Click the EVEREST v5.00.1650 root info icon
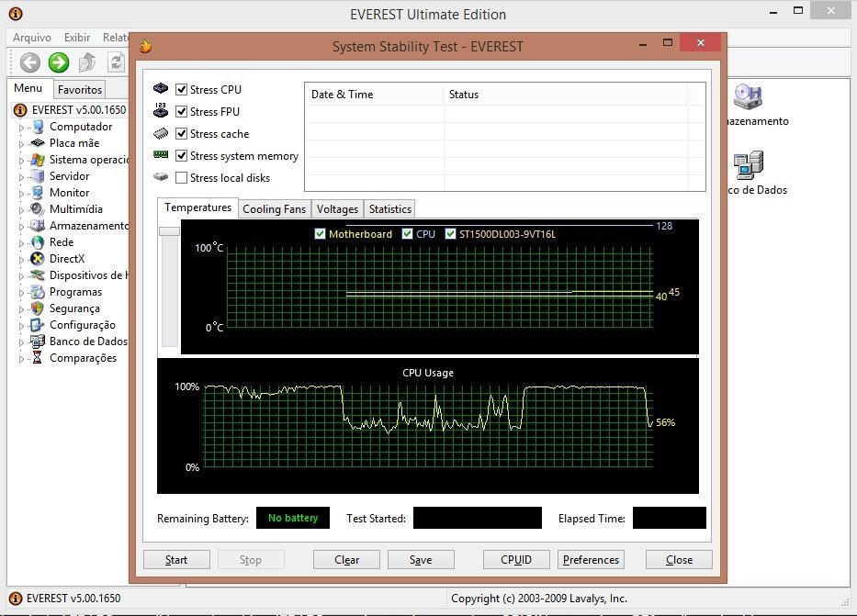 coord(20,110)
